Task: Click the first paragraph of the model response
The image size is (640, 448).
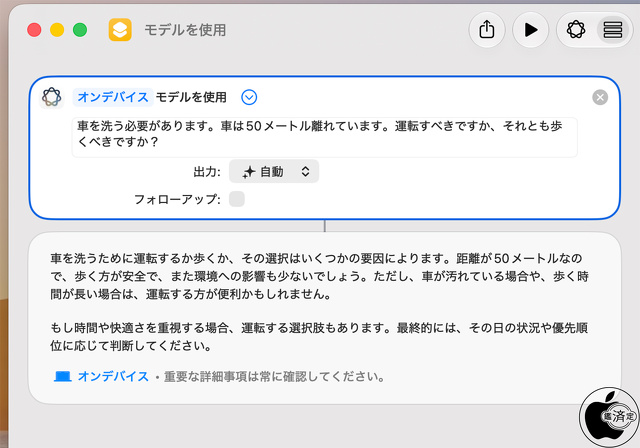Action: point(320,276)
